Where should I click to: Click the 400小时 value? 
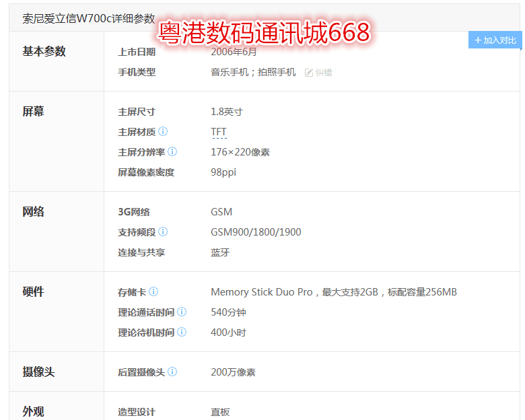tap(228, 332)
